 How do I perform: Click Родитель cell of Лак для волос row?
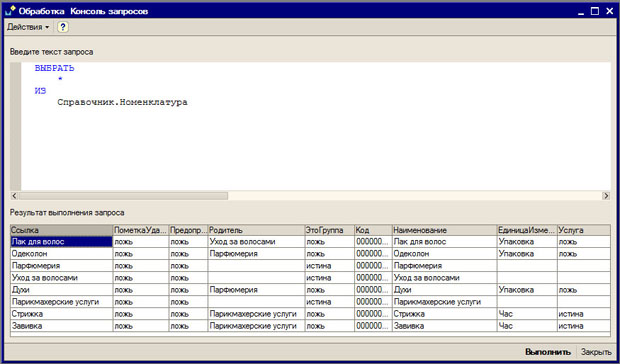pos(256,242)
